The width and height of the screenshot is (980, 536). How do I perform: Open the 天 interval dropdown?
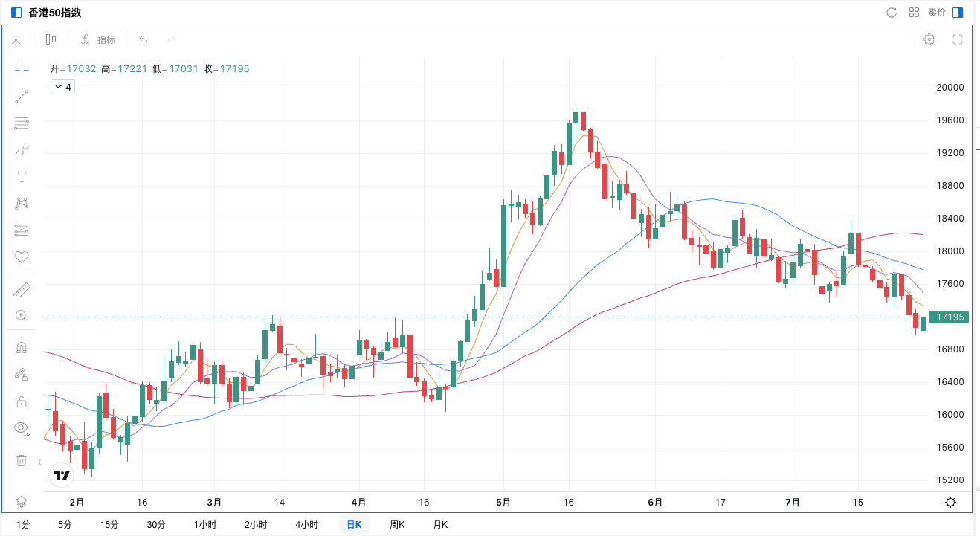tap(16, 39)
